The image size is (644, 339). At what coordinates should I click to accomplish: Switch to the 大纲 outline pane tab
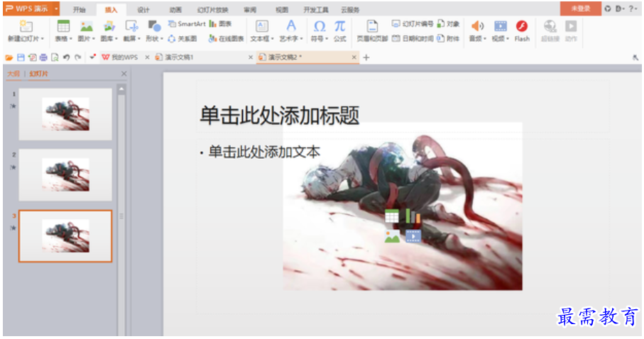coord(13,74)
